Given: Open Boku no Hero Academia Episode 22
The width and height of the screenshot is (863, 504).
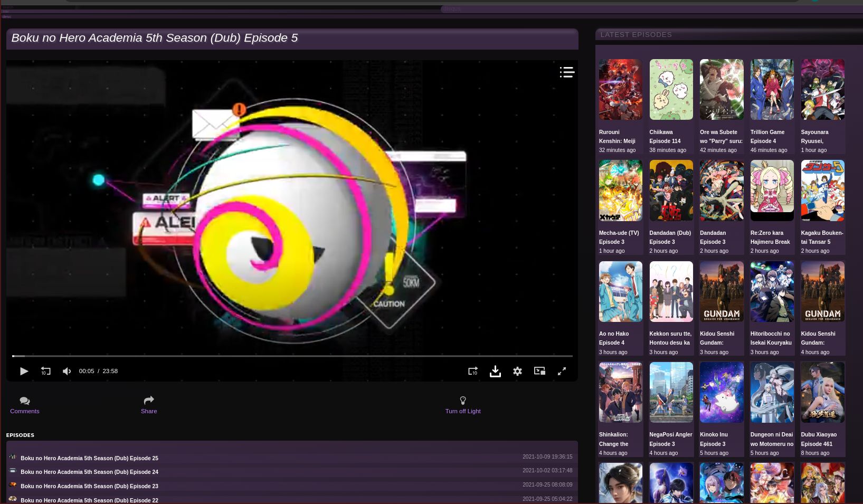Looking at the screenshot, I should [x=89, y=500].
